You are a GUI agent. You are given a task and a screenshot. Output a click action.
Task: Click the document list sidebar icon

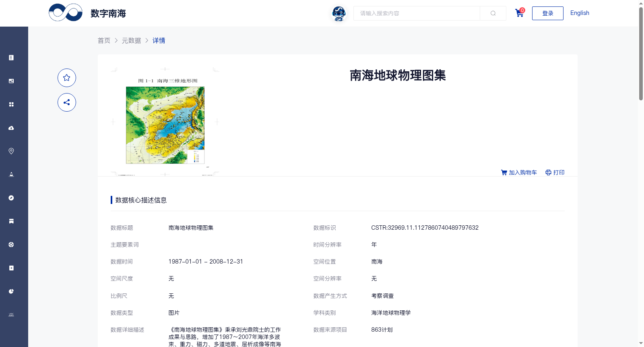[11, 58]
